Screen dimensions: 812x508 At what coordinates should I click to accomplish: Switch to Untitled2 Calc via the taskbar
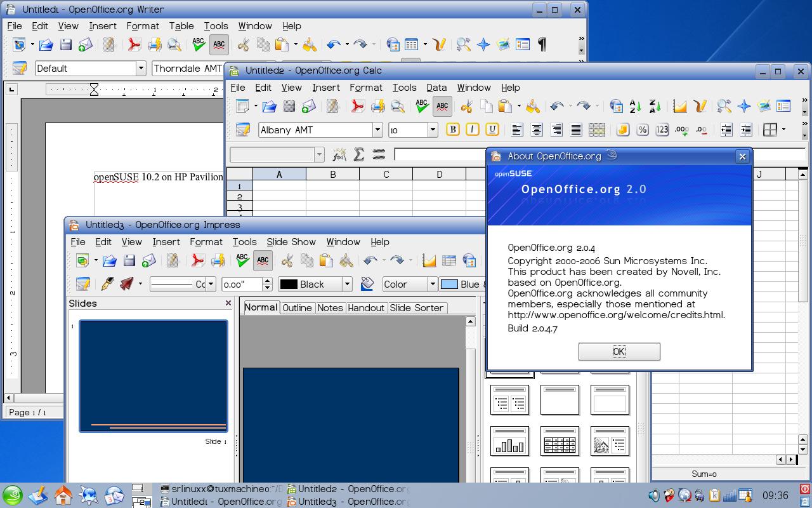348,489
